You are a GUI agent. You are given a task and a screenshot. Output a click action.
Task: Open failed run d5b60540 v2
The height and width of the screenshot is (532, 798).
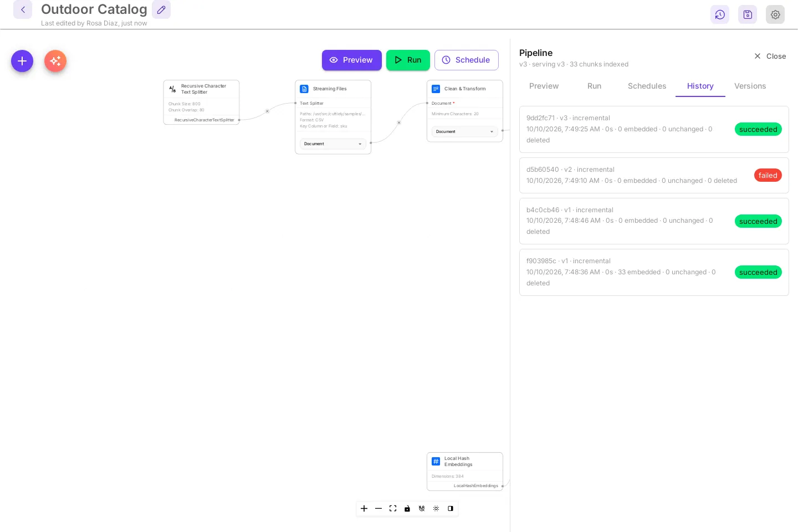pyautogui.click(x=654, y=175)
